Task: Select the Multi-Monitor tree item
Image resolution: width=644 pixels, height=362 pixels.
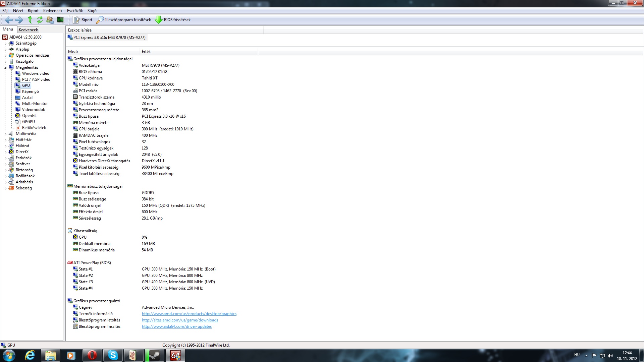Action: point(35,104)
